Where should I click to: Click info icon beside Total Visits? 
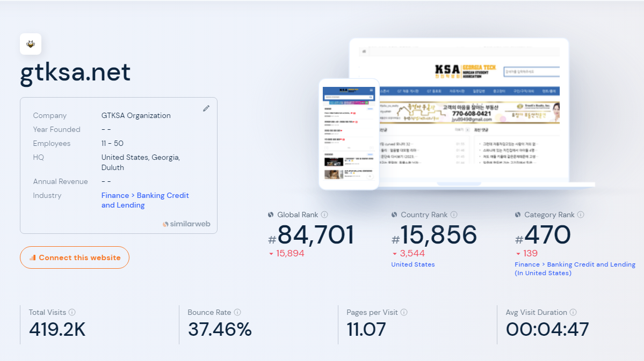click(x=73, y=312)
